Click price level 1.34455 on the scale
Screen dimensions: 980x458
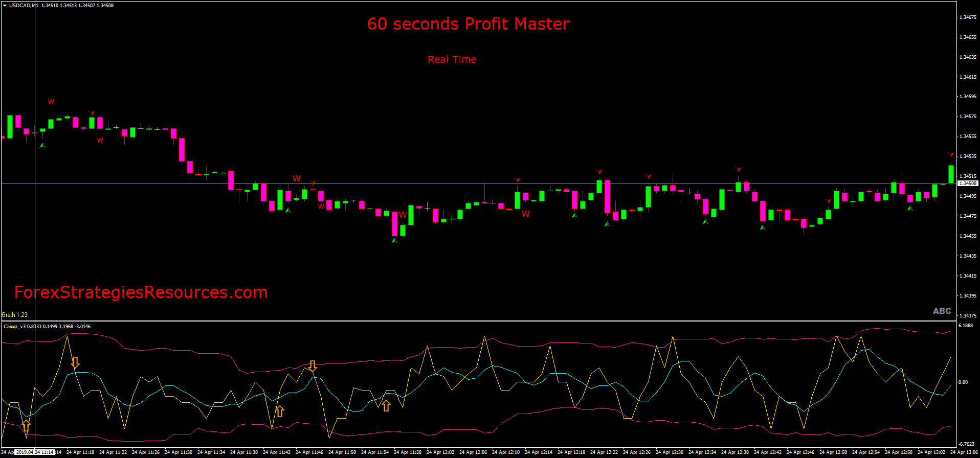(x=968, y=236)
